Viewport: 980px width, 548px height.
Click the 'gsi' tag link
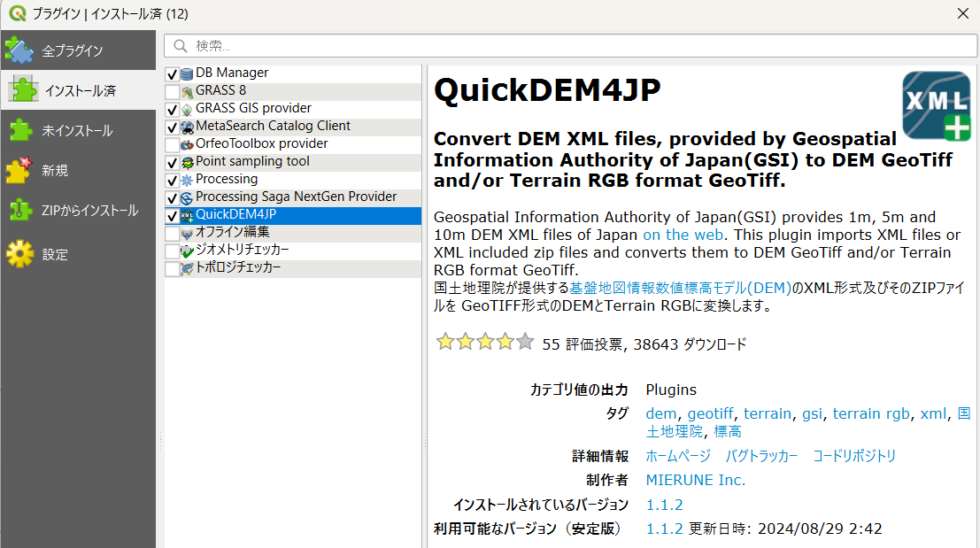(x=812, y=413)
